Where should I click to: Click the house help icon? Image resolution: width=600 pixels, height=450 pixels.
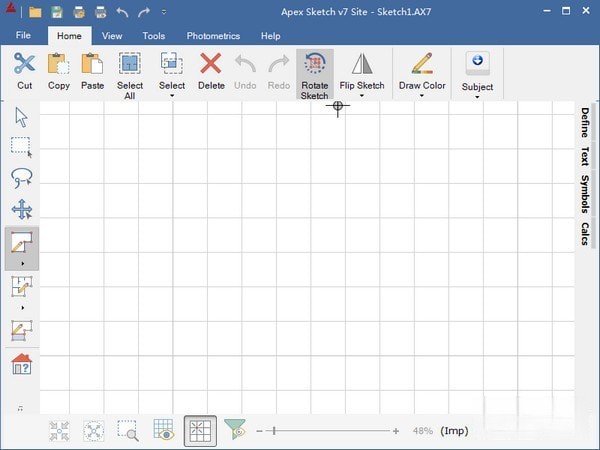(x=22, y=364)
